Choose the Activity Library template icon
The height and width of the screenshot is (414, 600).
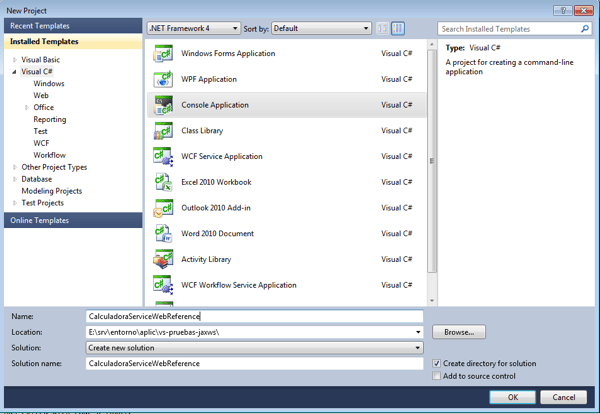tap(163, 260)
